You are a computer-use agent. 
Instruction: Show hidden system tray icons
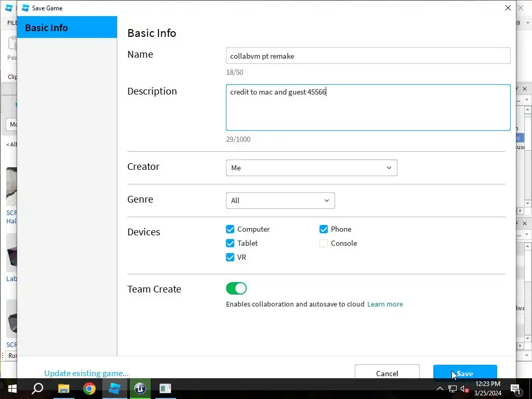[x=440, y=389]
